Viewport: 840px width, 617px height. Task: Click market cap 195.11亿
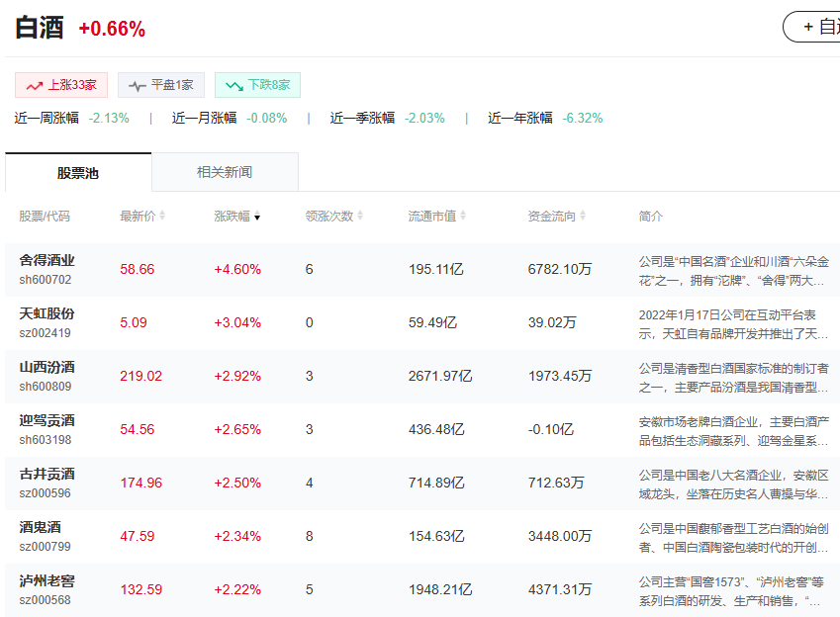pyautogui.click(x=436, y=269)
